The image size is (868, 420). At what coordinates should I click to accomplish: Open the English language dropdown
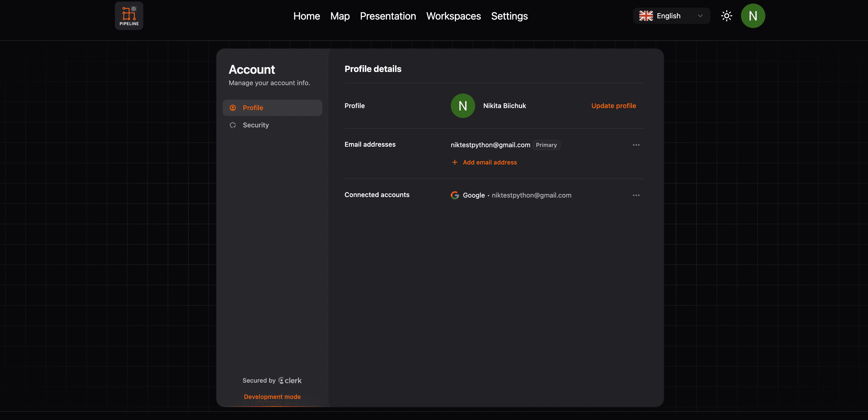pos(672,16)
